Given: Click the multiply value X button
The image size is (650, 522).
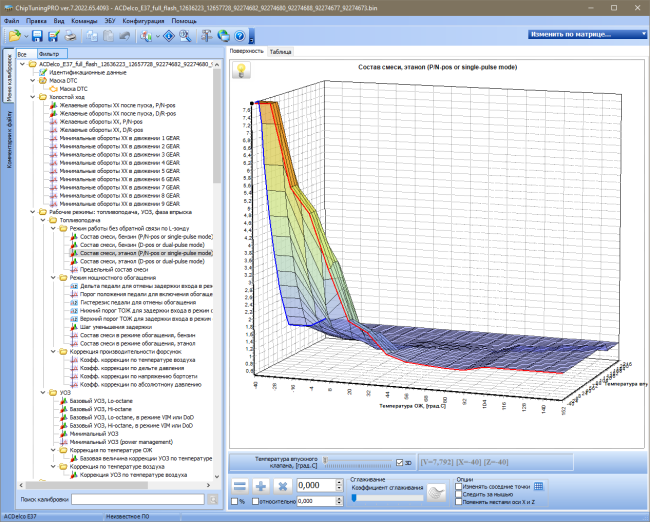Looking at the screenshot, I should [283, 486].
